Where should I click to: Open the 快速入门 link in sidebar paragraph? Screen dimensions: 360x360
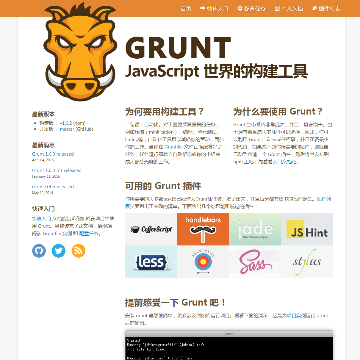(x=42, y=219)
